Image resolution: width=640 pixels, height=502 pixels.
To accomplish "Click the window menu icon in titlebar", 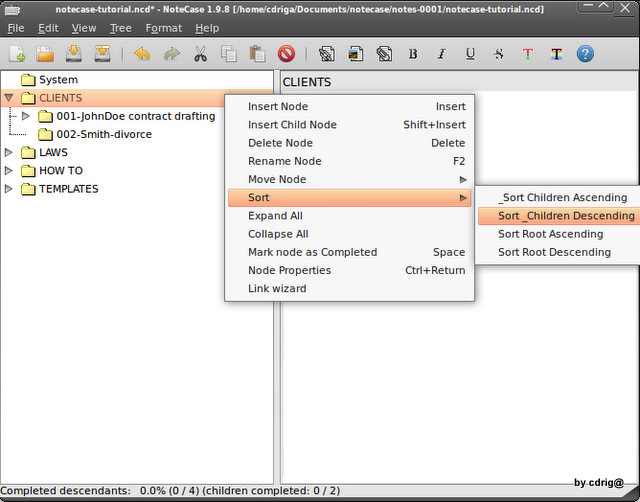I will coord(12,9).
